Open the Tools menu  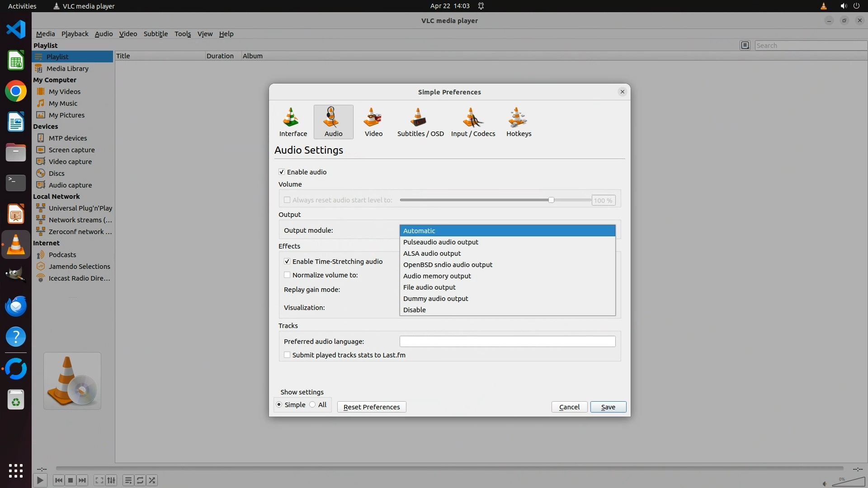[x=183, y=34]
